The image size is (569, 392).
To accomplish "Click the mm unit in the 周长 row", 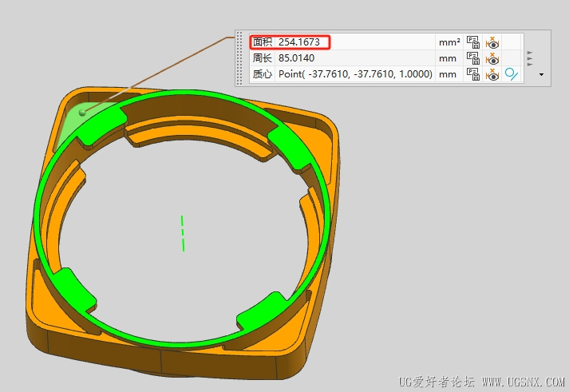I will point(448,58).
